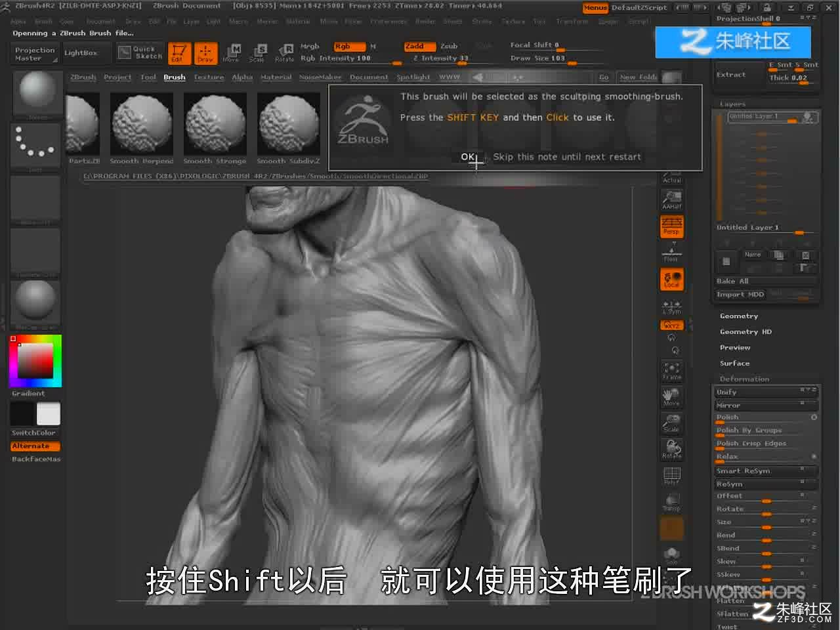Open the Spotlight tab in LightBox

pyautogui.click(x=413, y=77)
